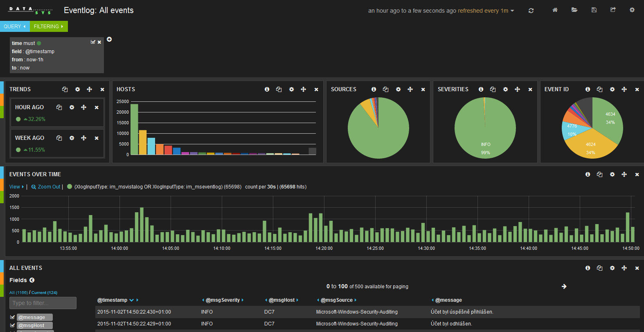The height and width of the screenshot is (332, 644).
Task: Open the event row with 'Účet byl odhlášen.'
Action: 367,324
